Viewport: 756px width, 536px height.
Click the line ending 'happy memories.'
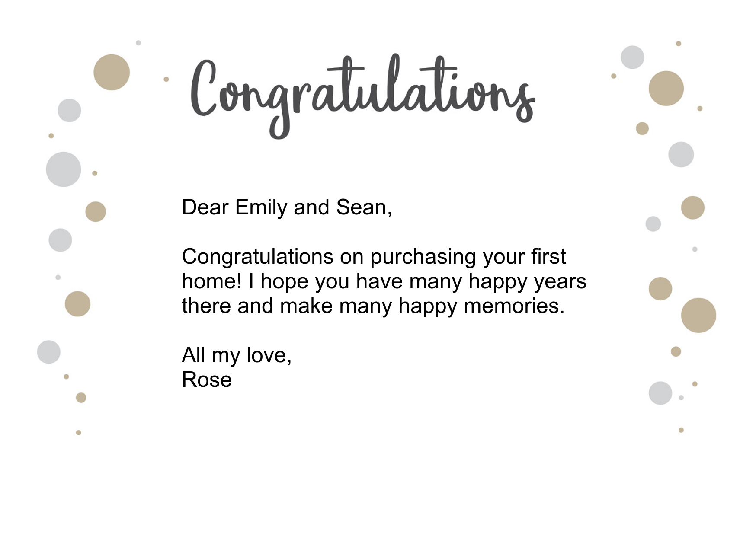[373, 306]
